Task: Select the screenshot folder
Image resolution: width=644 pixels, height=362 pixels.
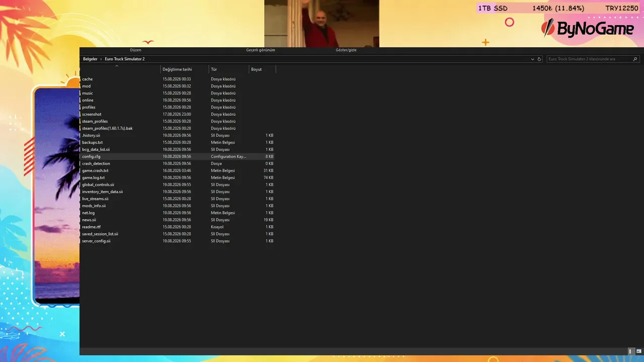Action: [x=92, y=114]
